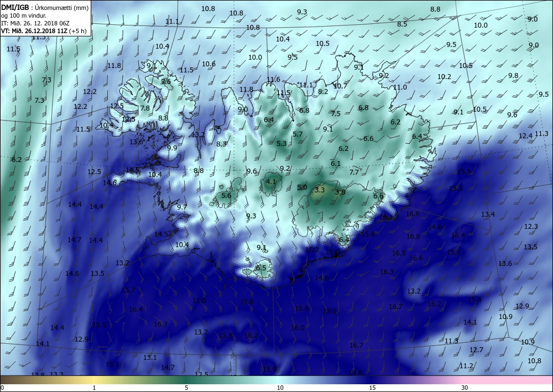Click the offshore value 16.3

tap(387, 271)
